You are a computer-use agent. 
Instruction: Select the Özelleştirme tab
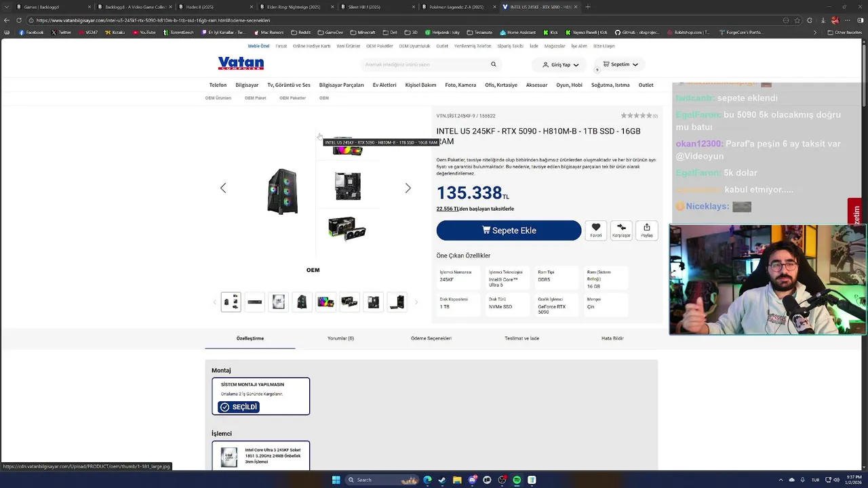250,338
